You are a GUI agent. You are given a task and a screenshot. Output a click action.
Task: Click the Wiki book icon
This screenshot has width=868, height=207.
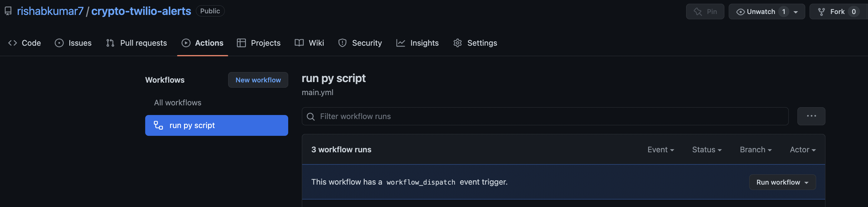[x=299, y=43]
